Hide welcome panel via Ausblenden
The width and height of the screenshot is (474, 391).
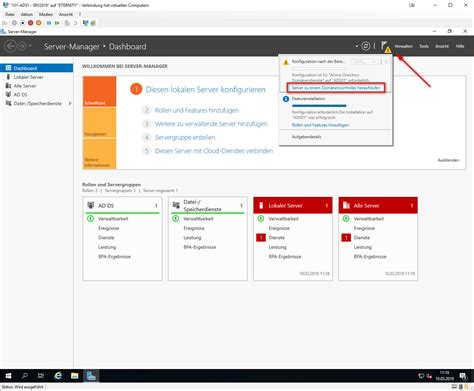(448, 160)
